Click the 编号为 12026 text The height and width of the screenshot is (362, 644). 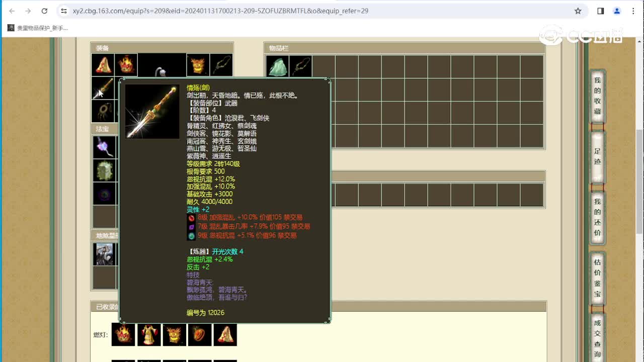[x=205, y=313]
